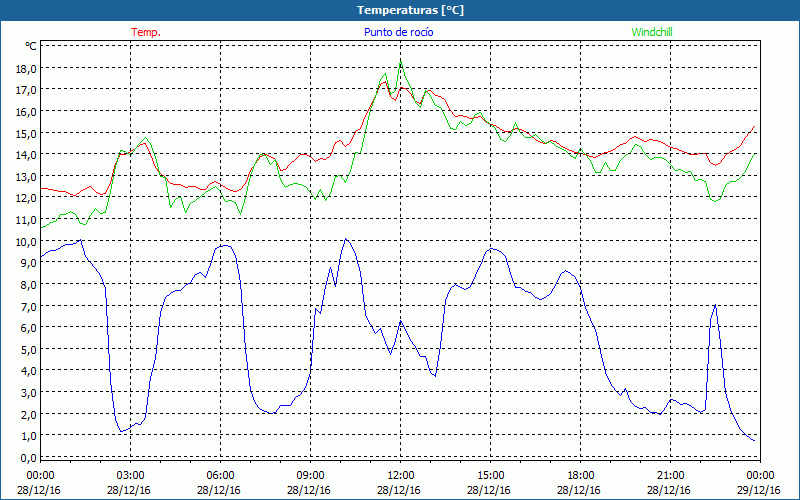
Task: Click the 3,0 y-axis value
Action: [30, 393]
